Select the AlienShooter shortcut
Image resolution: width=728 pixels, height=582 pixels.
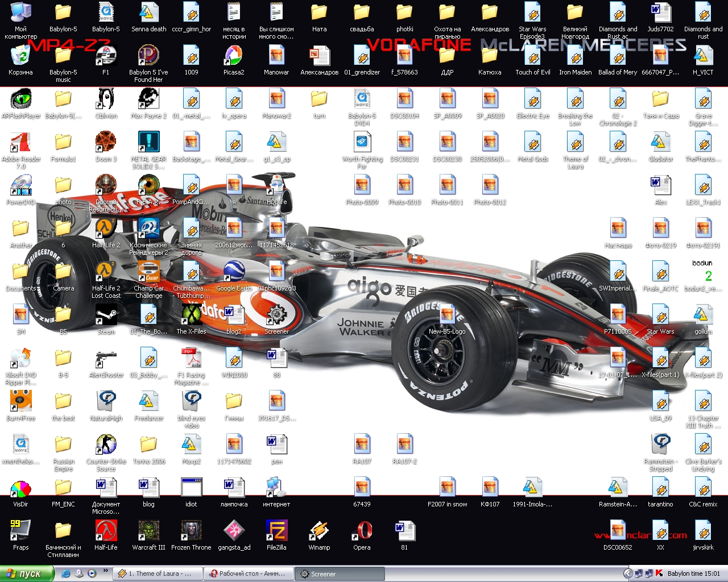click(x=106, y=363)
